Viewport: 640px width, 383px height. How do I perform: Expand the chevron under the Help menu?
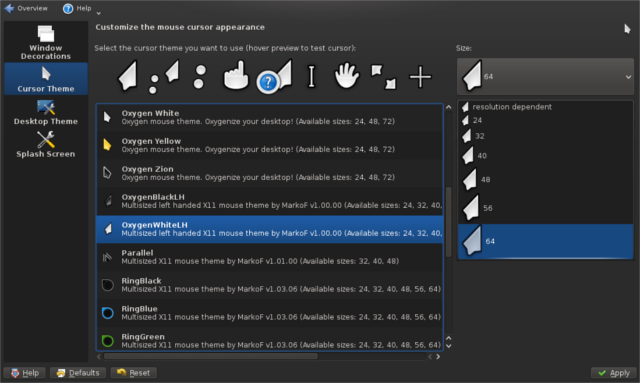click(98, 13)
